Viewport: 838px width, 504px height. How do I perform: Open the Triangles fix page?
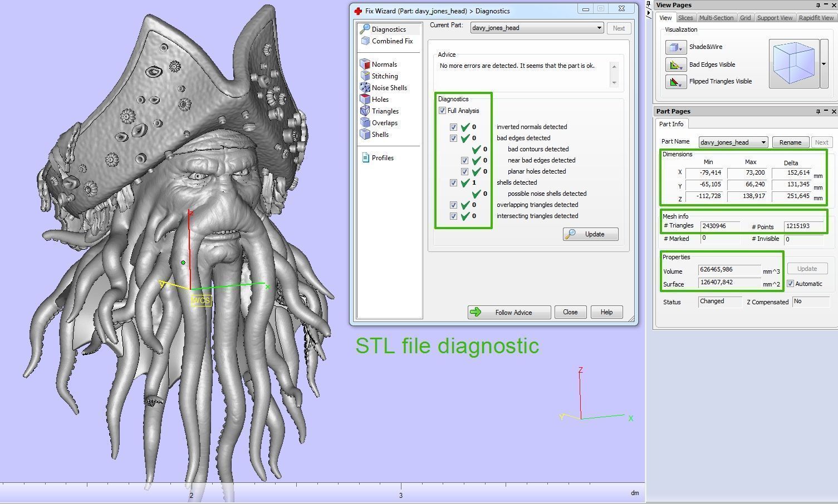point(379,111)
